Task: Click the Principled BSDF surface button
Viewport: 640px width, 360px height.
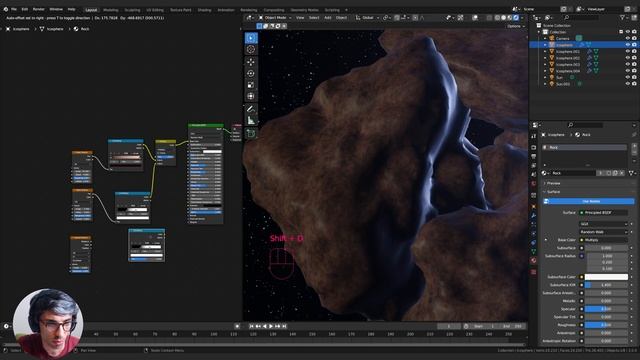Action: 604,213
